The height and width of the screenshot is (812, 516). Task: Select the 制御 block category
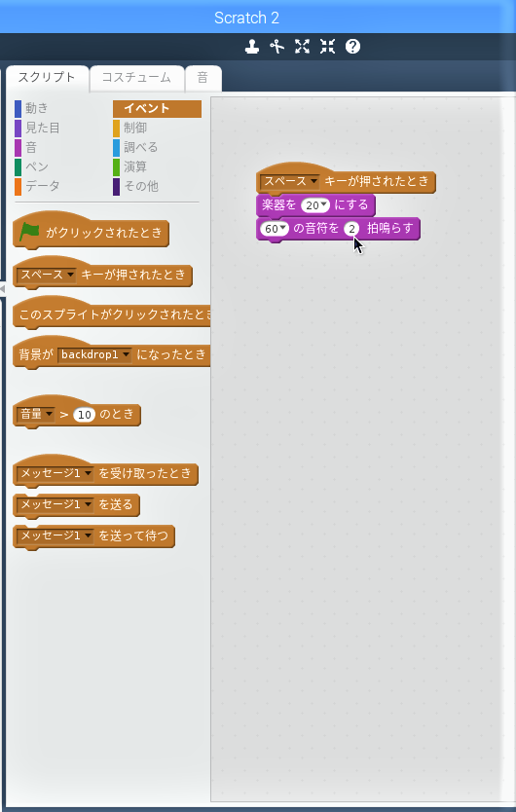pos(130,128)
